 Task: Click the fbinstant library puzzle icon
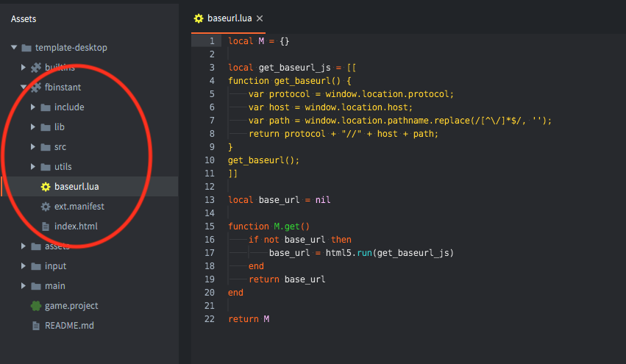click(x=35, y=88)
